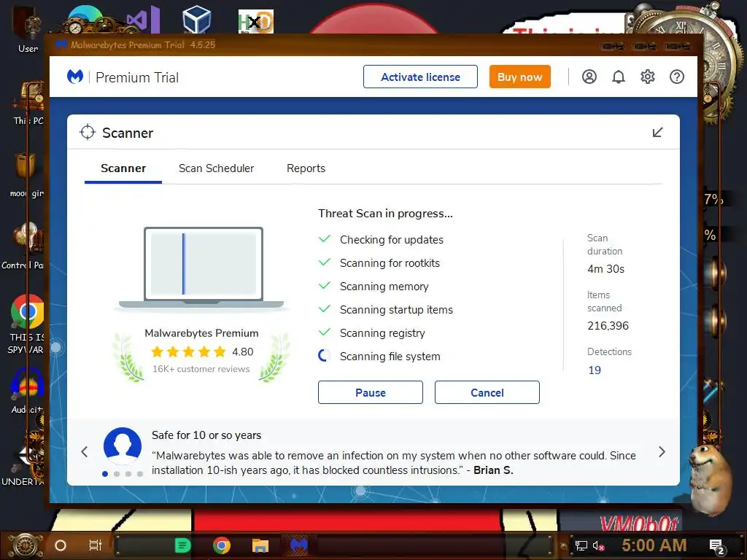Open green notes app in taskbar
This screenshot has height=560, width=747.
182,545
